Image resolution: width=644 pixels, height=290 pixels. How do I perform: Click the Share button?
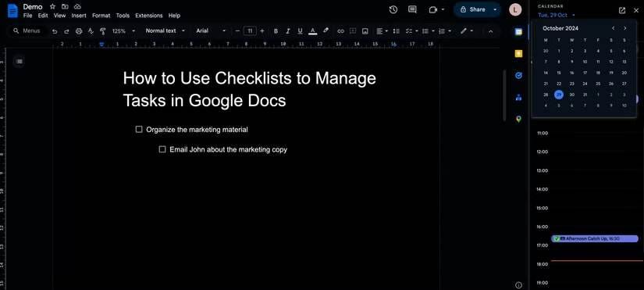click(472, 9)
